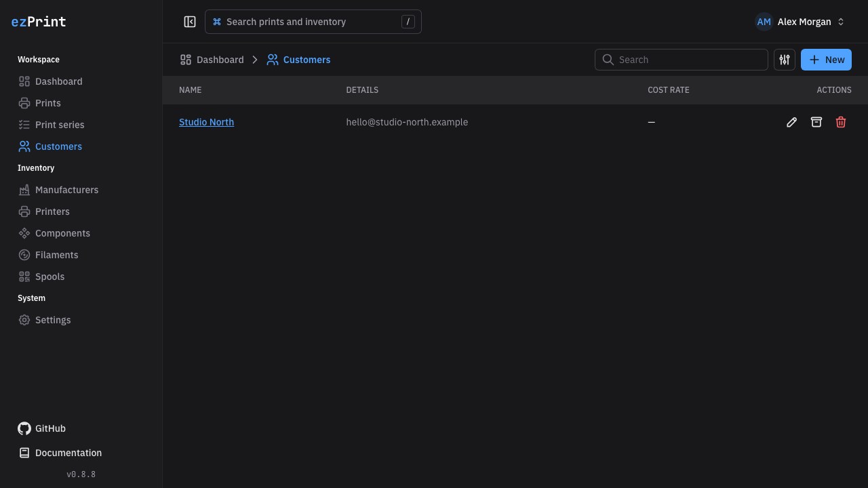Open the table filter settings icon
The image size is (868, 488).
click(x=785, y=60)
